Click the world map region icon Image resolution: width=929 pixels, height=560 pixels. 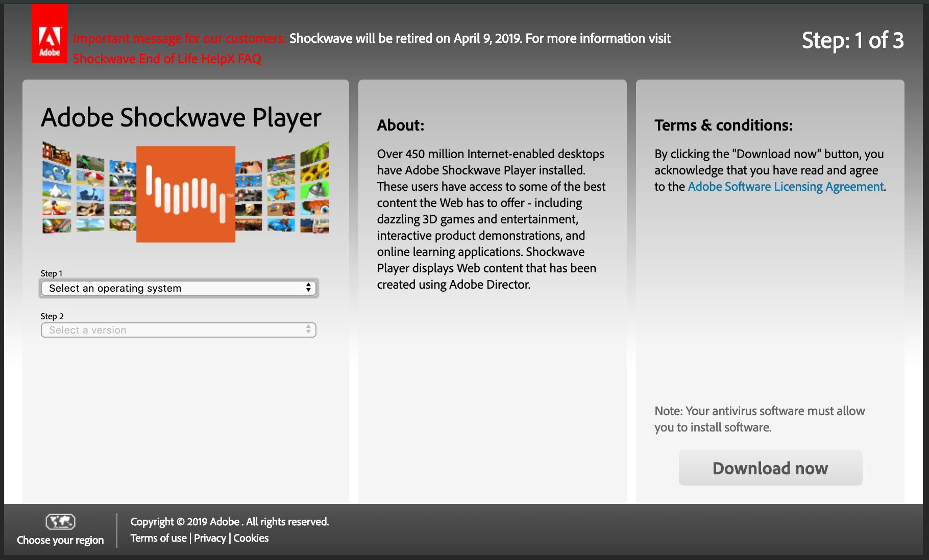60,522
